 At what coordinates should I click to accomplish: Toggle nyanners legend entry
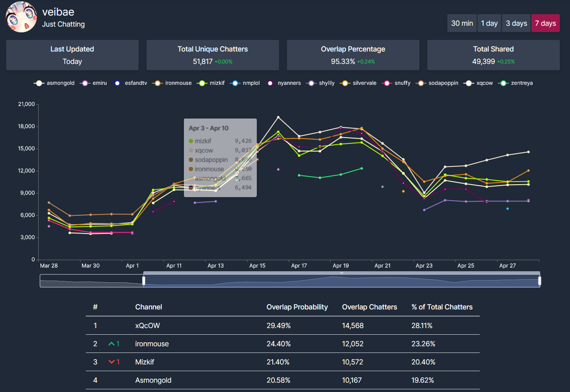click(284, 83)
